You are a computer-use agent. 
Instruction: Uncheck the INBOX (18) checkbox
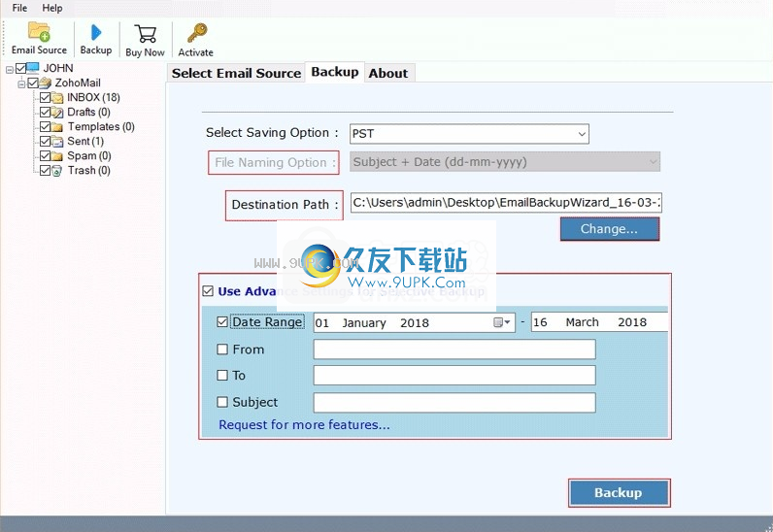point(45,97)
